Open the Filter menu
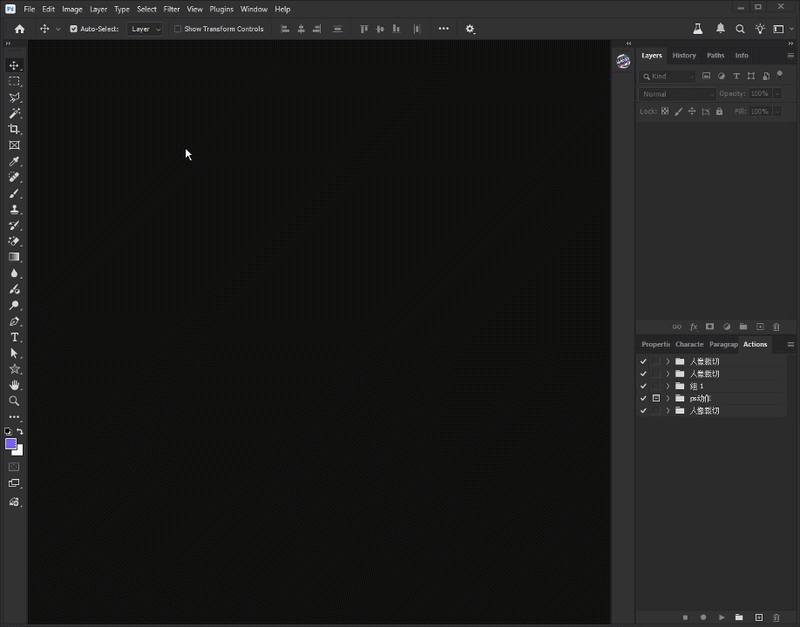Image resolution: width=800 pixels, height=627 pixels. [x=171, y=9]
